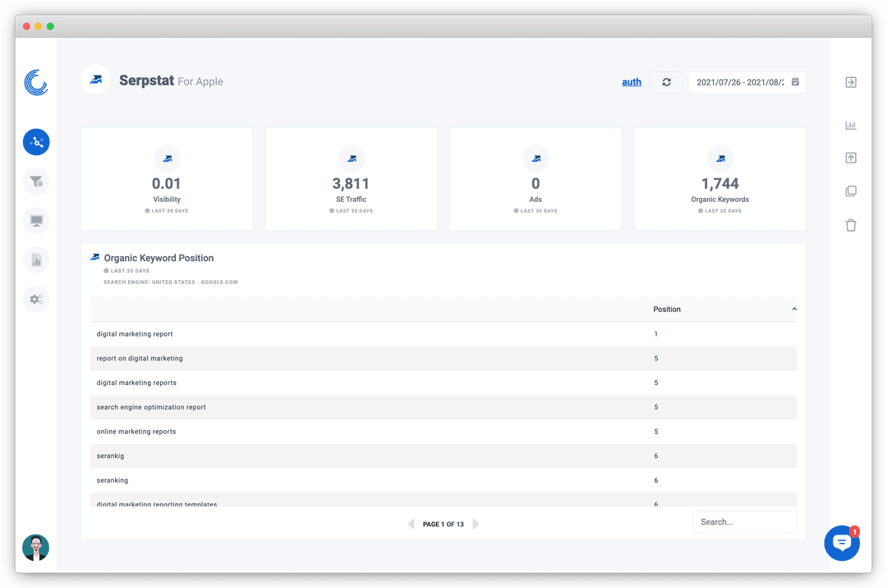The height and width of the screenshot is (588, 887).
Task: Click the 'PAGE 1 OF 13' indicator
Action: 443,524
